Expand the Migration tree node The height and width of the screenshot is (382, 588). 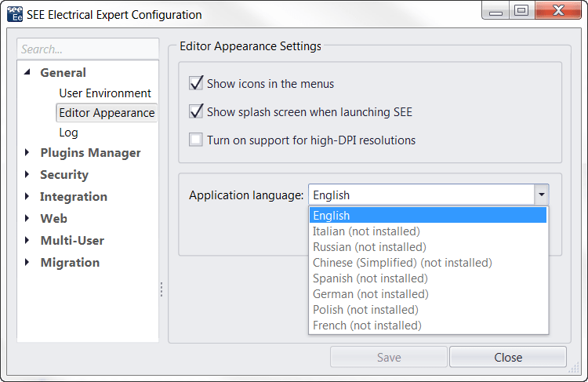[28, 263]
